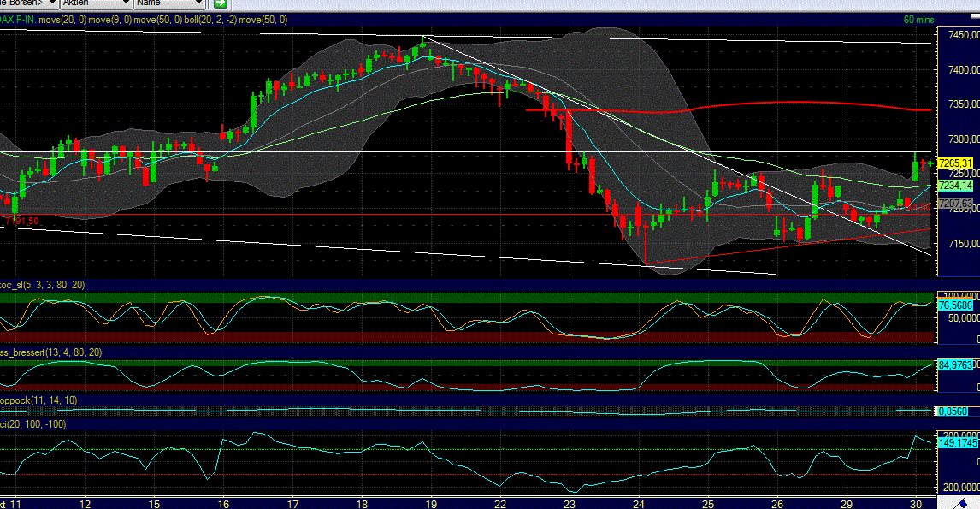Click date 18 on the time axis
This screenshot has height=509, width=980.
tap(362, 504)
